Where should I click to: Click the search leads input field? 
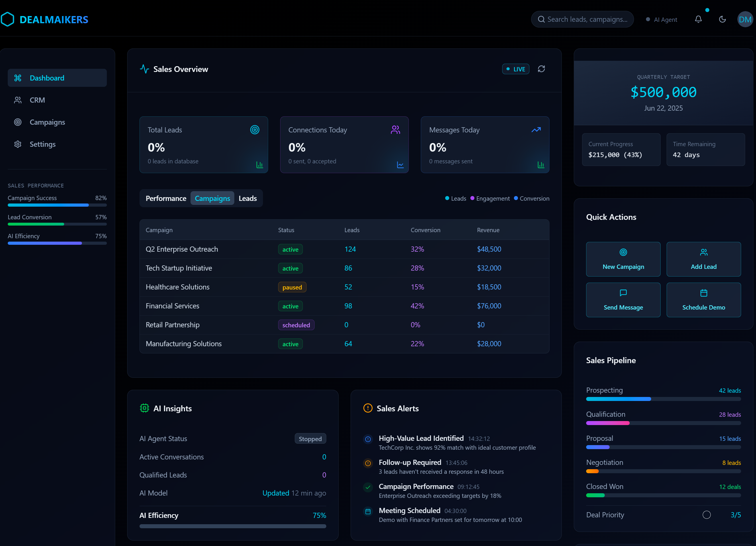[x=587, y=19]
